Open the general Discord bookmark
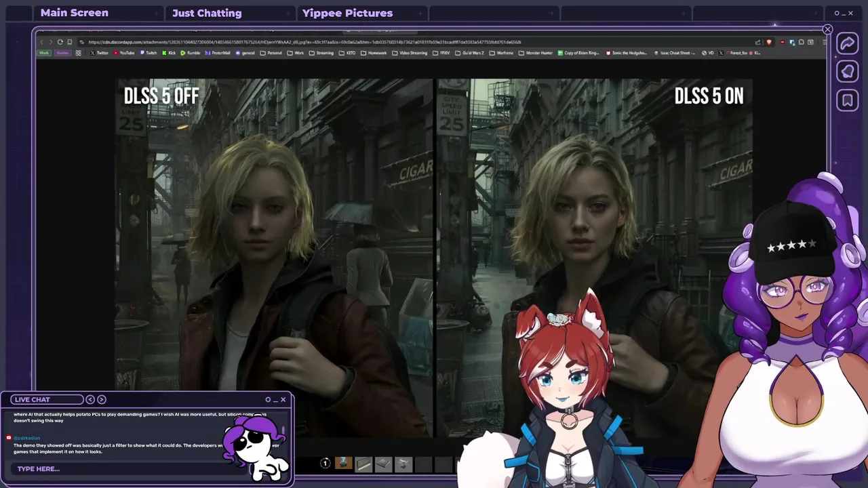 (x=245, y=53)
